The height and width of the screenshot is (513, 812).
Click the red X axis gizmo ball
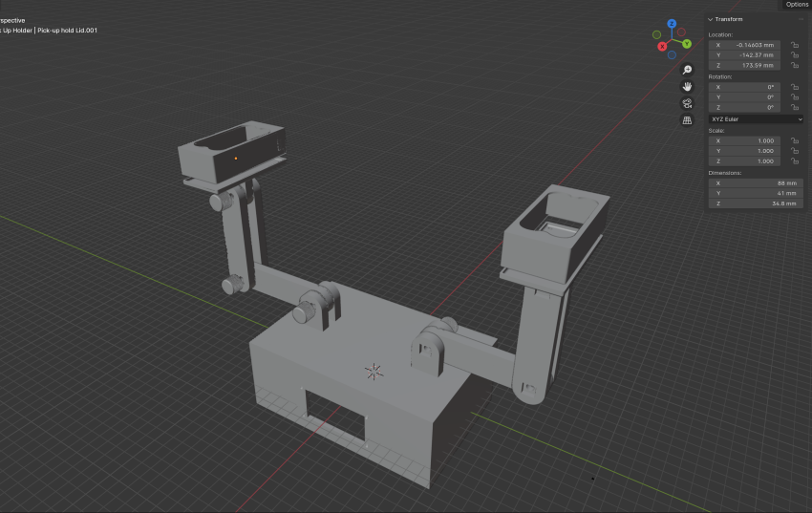[662, 46]
